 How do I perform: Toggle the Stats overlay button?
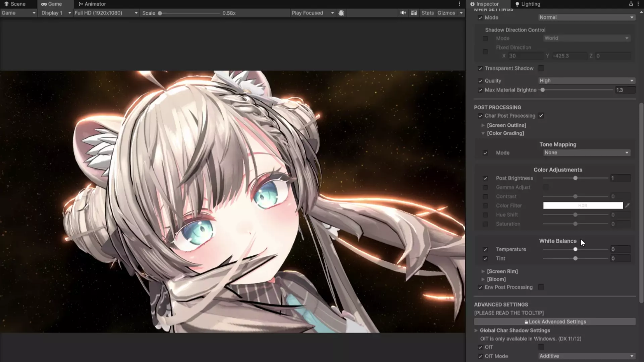(427, 13)
